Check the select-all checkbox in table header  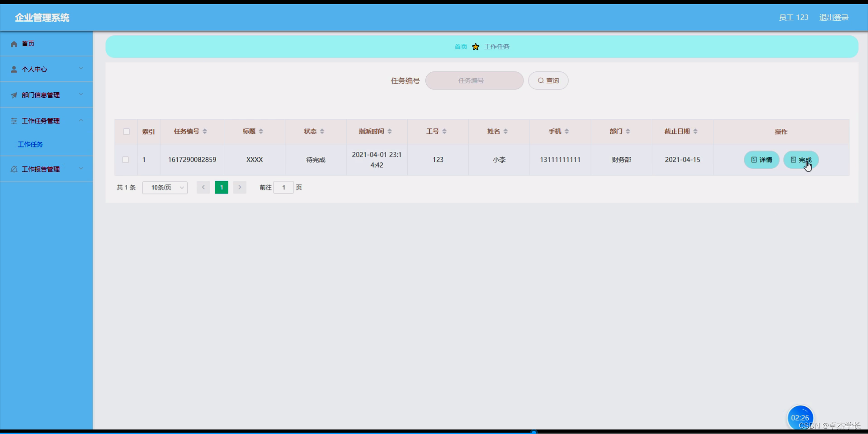126,132
